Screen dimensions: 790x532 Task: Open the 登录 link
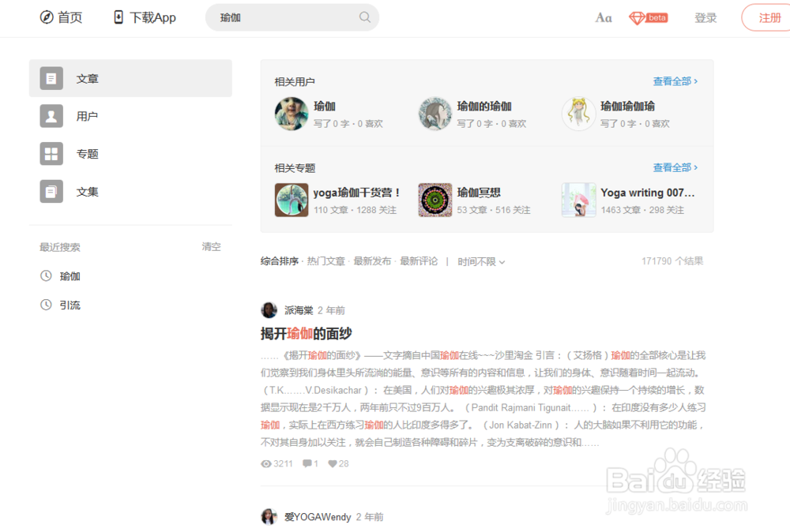705,17
